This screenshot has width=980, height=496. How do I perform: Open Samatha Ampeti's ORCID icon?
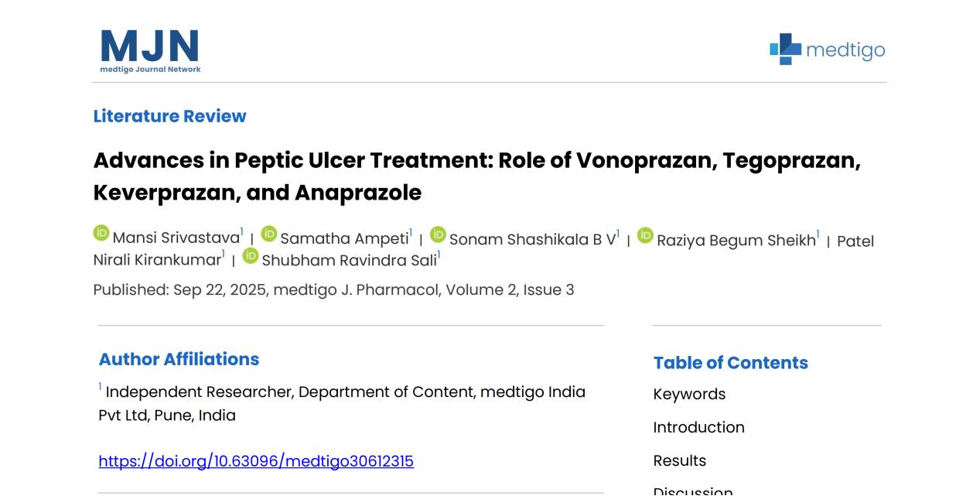(x=269, y=233)
